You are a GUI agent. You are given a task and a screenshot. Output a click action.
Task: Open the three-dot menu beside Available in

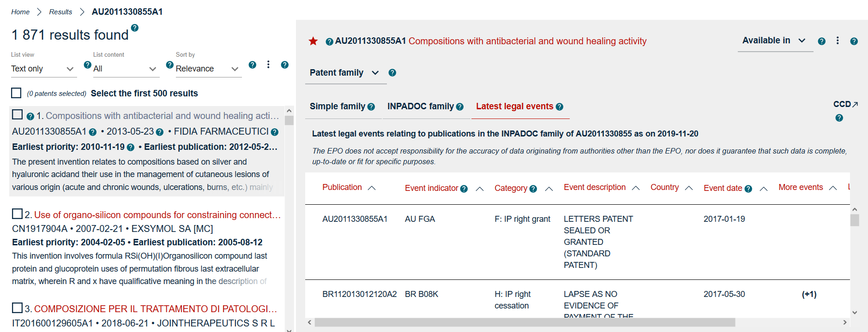[x=838, y=41]
